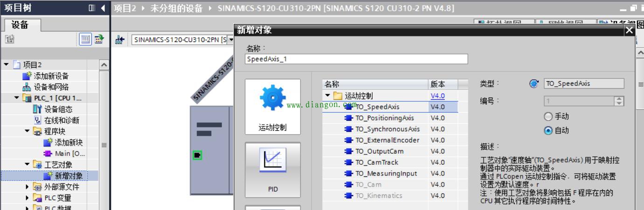Viewport: 644px width, 210px height.
Task: Click the 名称 column header
Action: point(375,84)
